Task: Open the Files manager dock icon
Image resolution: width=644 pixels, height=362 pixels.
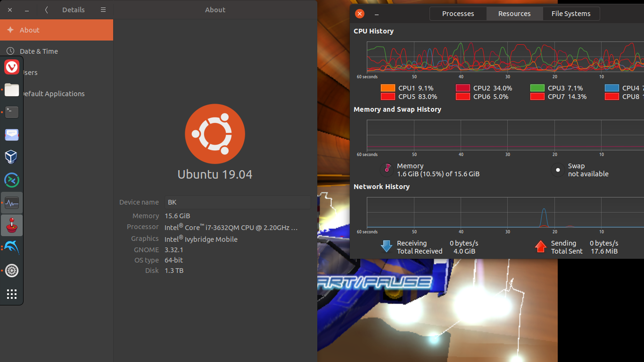Action: pos(12,90)
